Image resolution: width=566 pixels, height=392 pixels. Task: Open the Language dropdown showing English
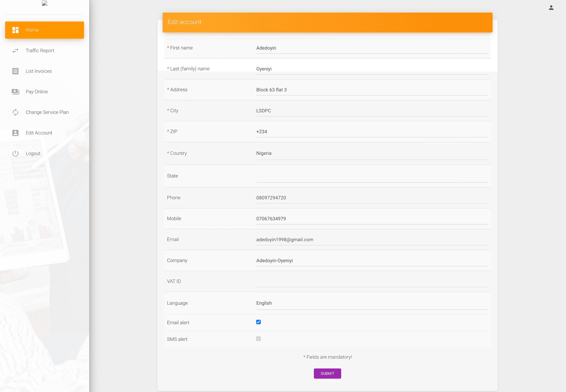372,303
